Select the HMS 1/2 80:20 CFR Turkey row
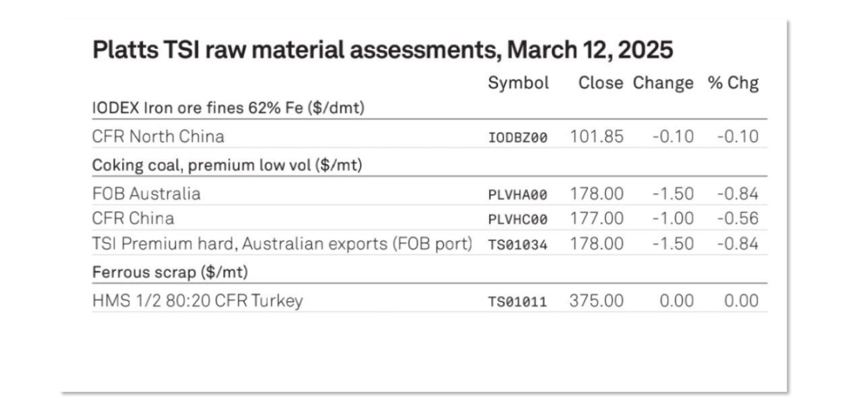The height and width of the screenshot is (419, 868). [x=430, y=301]
